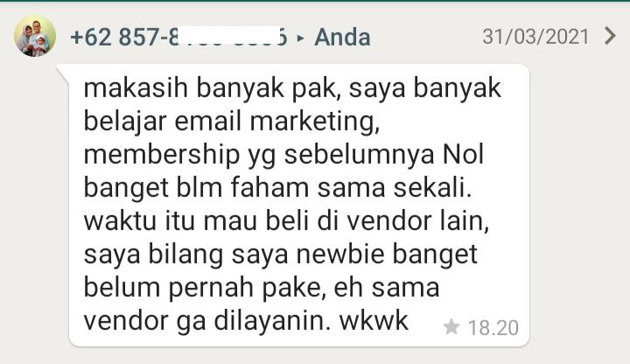Click the line "banget blm faham sama sekali"
The width and height of the screenshot is (630, 364).
(277, 188)
